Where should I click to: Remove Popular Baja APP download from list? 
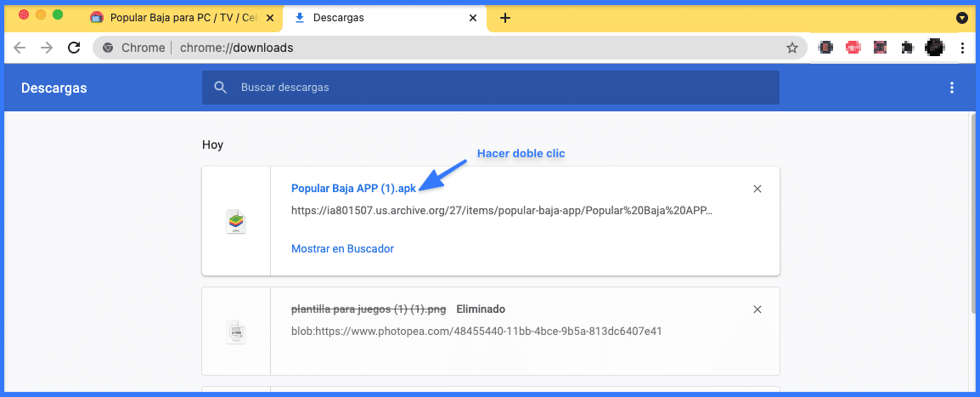click(758, 189)
